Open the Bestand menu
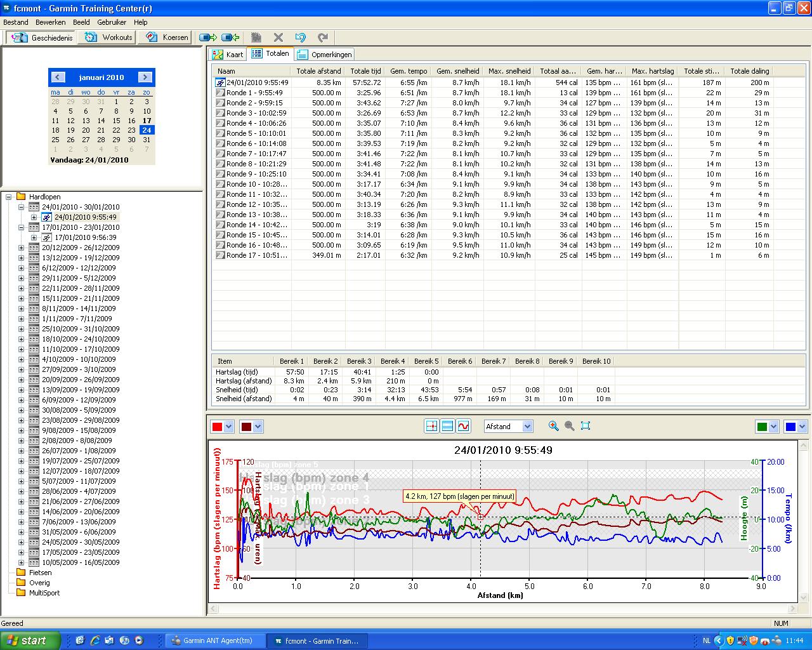Screen dimensions: 812x650 tap(16, 22)
